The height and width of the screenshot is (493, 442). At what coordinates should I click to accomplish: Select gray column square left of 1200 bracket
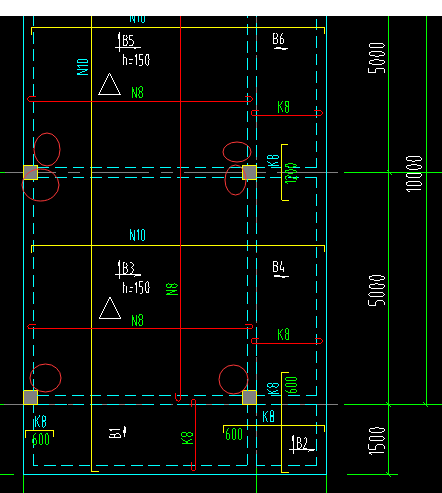[249, 172]
